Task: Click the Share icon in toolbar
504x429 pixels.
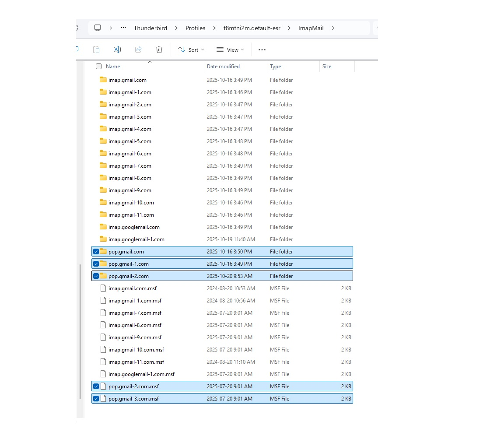Action: point(138,49)
